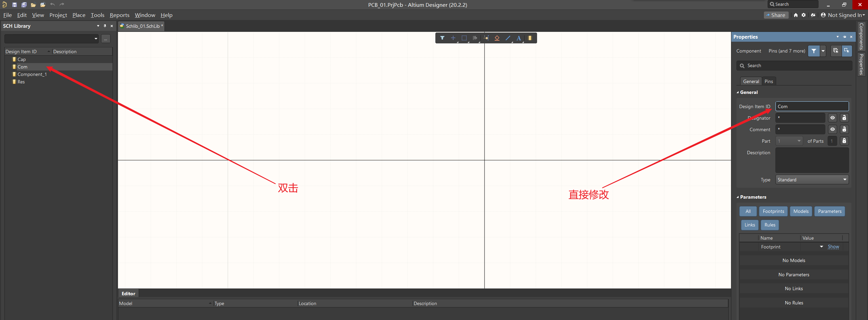Click the Not Signed In account button

pos(843,15)
